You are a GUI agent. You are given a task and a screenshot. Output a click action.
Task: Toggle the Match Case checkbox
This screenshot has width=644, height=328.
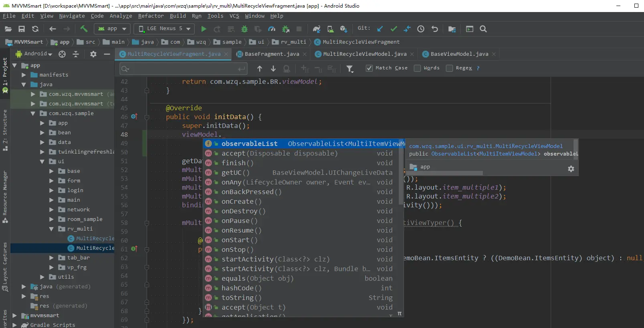pos(369,68)
